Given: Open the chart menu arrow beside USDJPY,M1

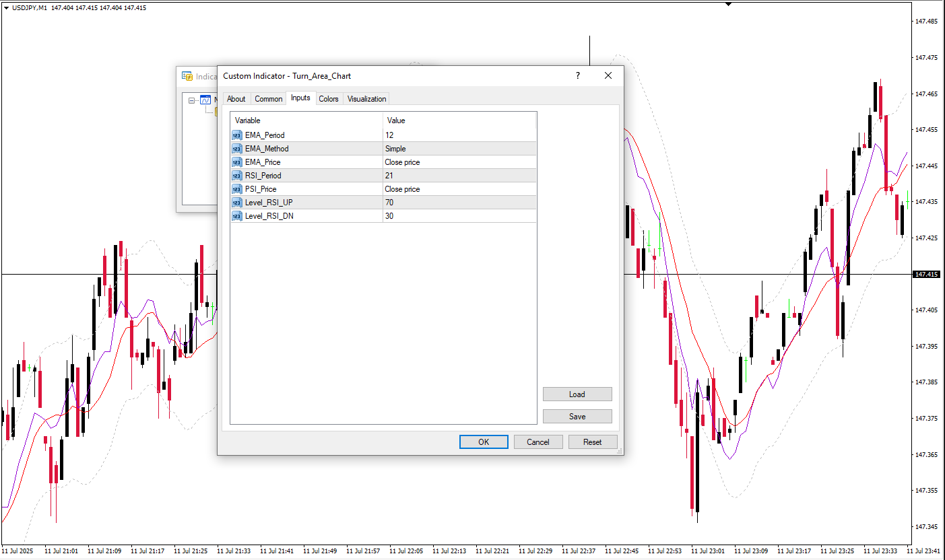Looking at the screenshot, I should pos(7,8).
